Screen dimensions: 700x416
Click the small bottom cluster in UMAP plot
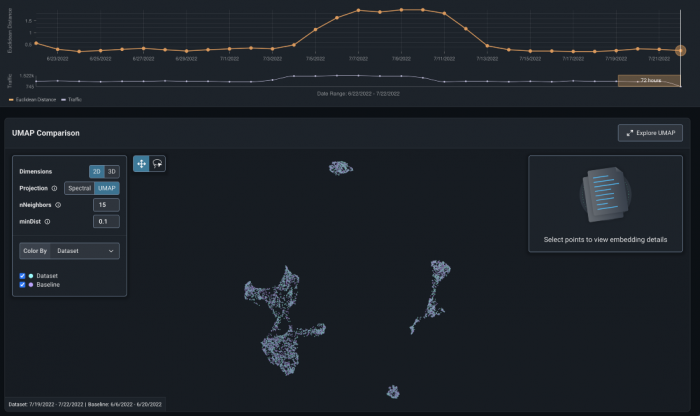393,392
